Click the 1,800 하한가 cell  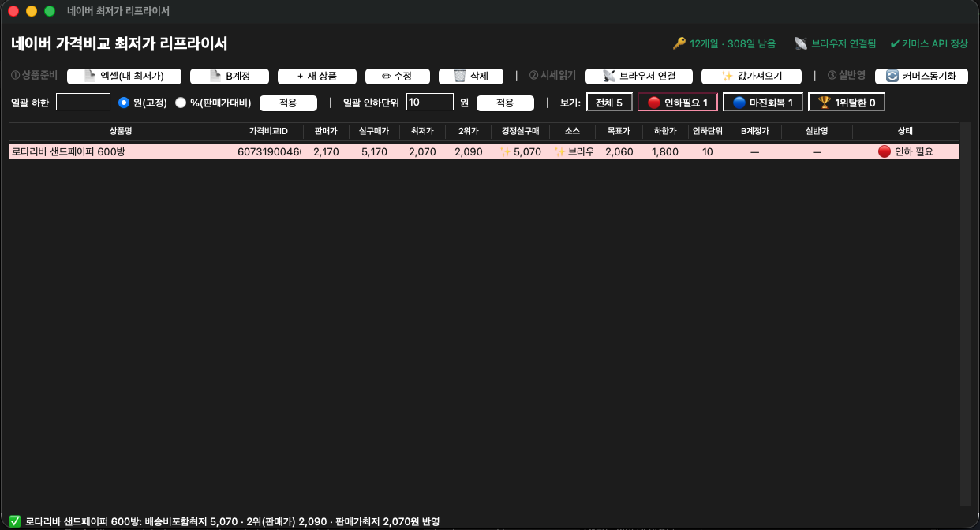click(x=665, y=151)
